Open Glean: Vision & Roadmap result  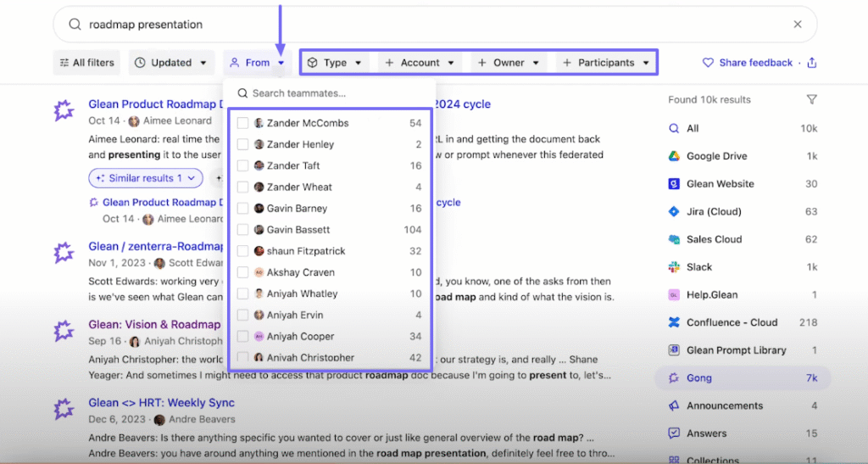pyautogui.click(x=154, y=325)
